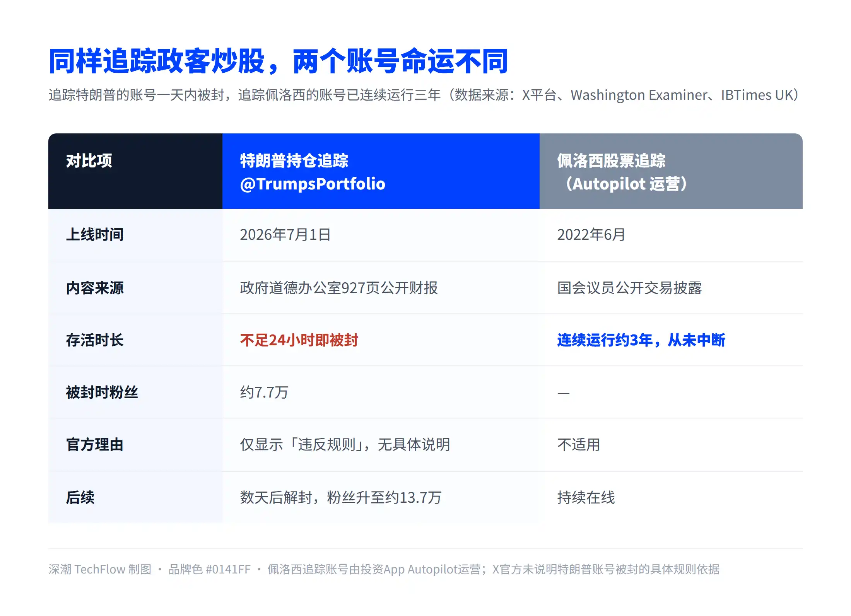Select the 对比项 header cell
The width and height of the screenshot is (851, 616).
[x=135, y=171]
